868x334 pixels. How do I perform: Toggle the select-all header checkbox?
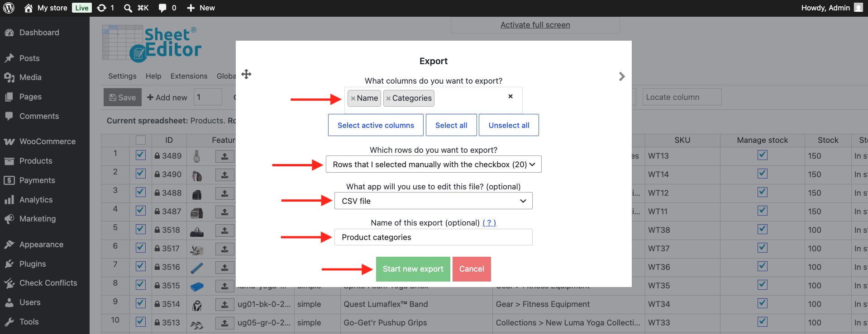pyautogui.click(x=141, y=140)
